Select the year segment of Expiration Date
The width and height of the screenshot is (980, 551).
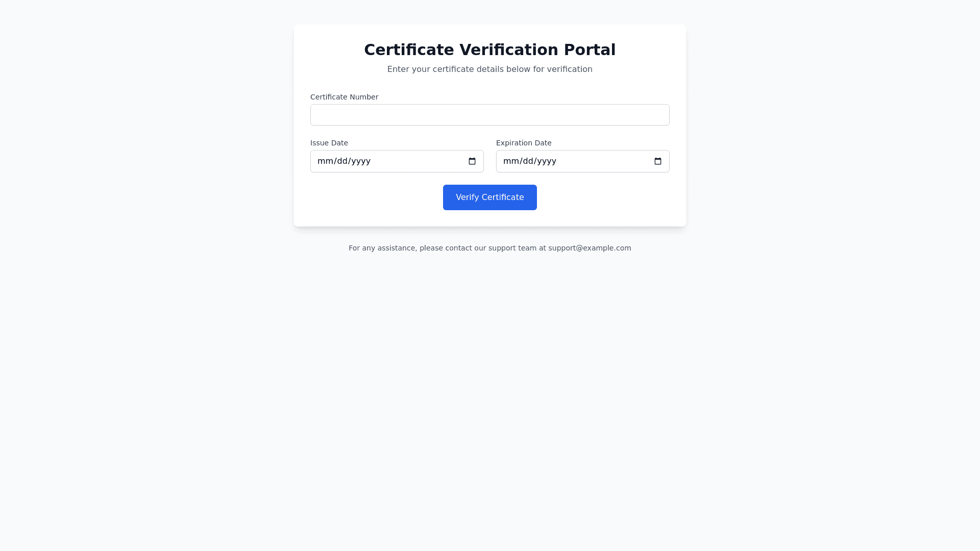pyautogui.click(x=546, y=161)
